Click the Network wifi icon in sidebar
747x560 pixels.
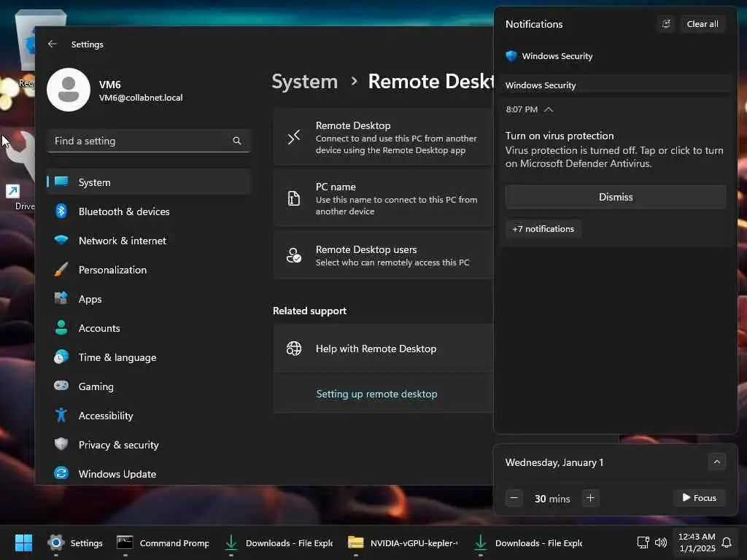61,240
